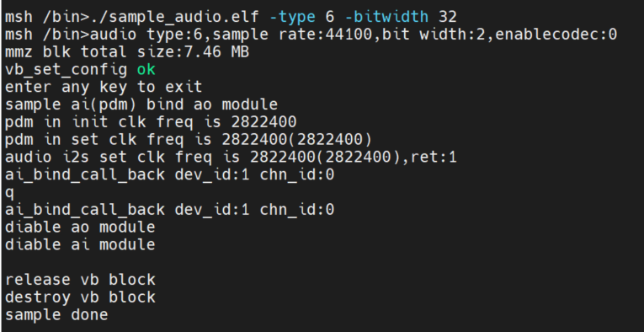The image size is (644, 332).
Task: Click the 'mmz blk total size:7.46 MB' line
Action: [x=127, y=52]
